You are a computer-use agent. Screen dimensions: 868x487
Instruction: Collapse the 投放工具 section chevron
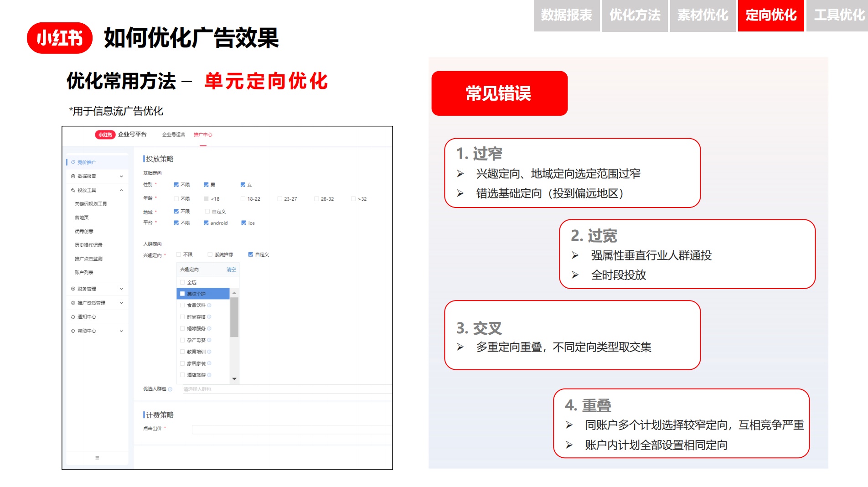click(122, 189)
